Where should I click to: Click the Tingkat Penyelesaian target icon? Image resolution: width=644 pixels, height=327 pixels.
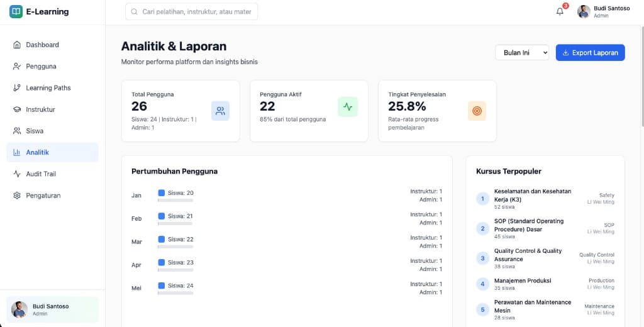(x=477, y=111)
